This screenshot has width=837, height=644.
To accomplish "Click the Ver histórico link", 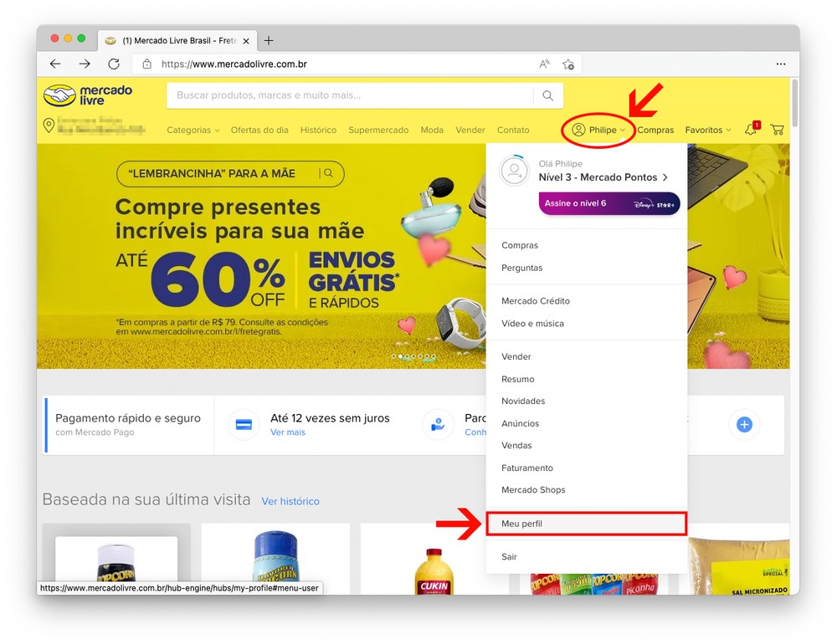I will pyautogui.click(x=290, y=502).
